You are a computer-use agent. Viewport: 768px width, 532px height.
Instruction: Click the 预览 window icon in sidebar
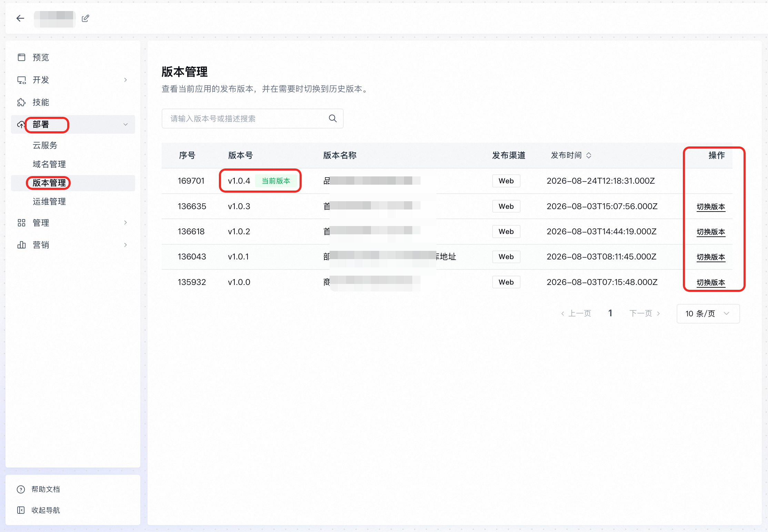pos(21,57)
